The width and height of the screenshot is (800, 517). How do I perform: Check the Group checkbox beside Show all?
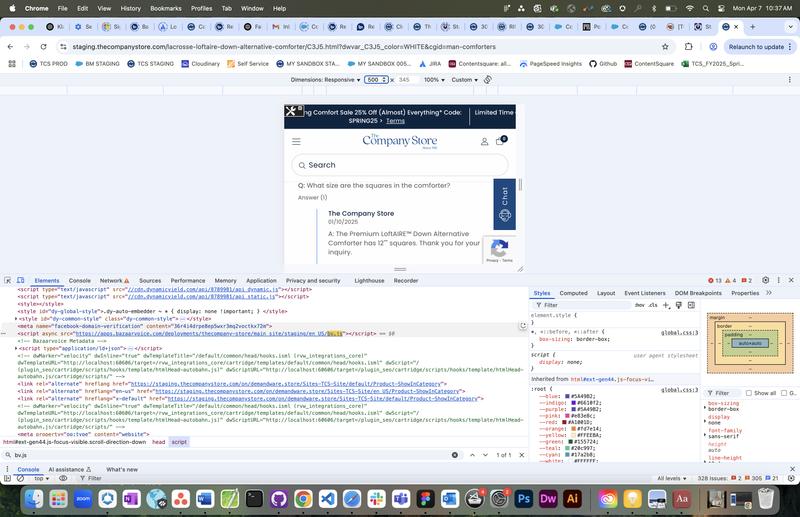point(784,393)
